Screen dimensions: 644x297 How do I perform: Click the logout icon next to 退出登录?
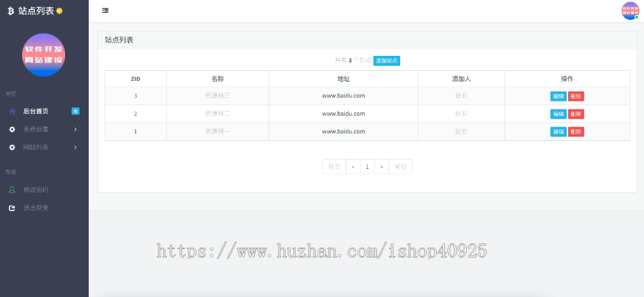pyautogui.click(x=12, y=208)
